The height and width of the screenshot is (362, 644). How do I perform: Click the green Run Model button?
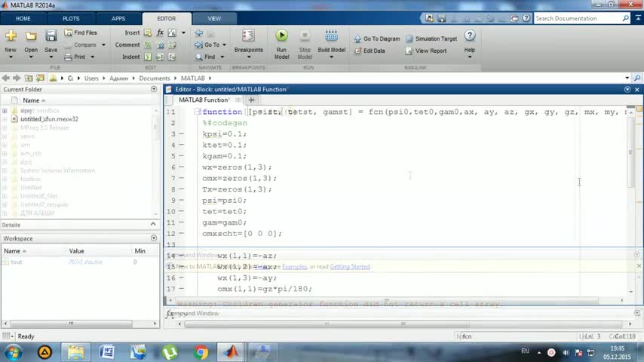281,35
